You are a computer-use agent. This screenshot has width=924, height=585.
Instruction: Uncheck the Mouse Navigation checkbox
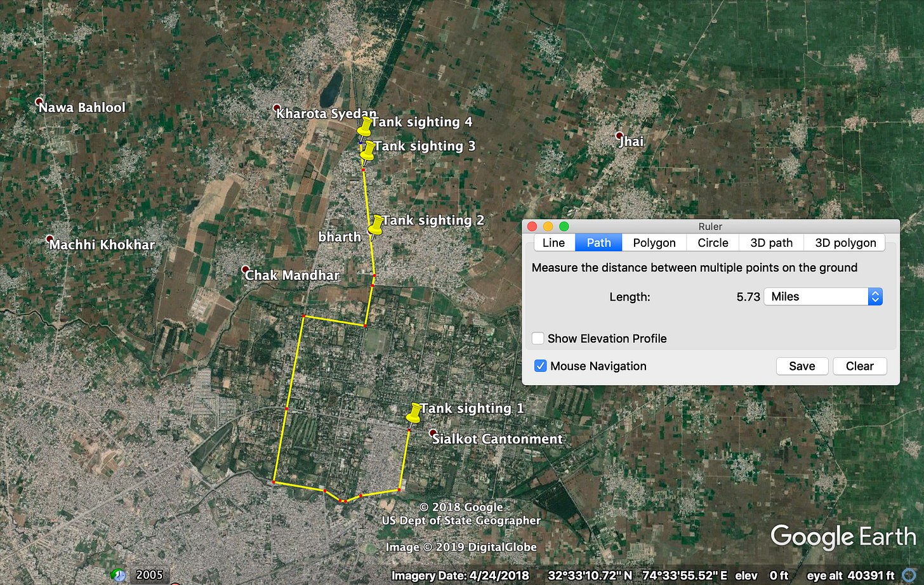541,366
